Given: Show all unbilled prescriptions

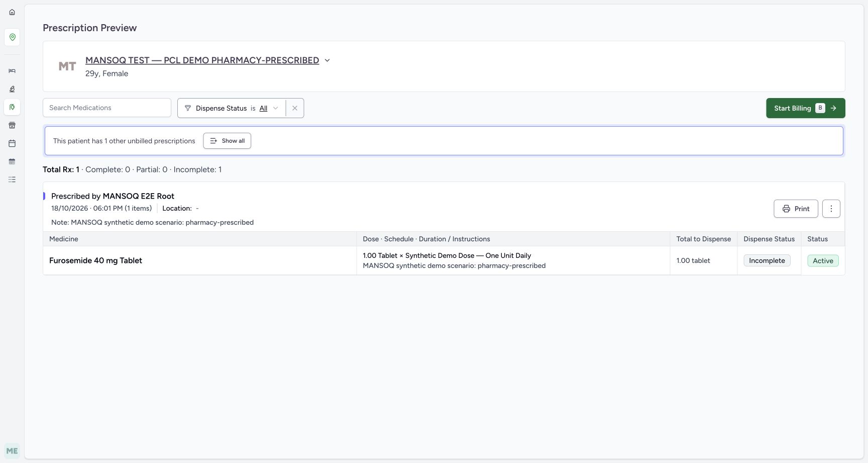Looking at the screenshot, I should (227, 141).
